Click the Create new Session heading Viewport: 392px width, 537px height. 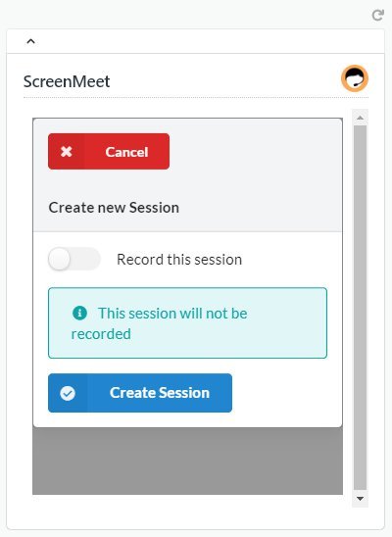pyautogui.click(x=114, y=208)
